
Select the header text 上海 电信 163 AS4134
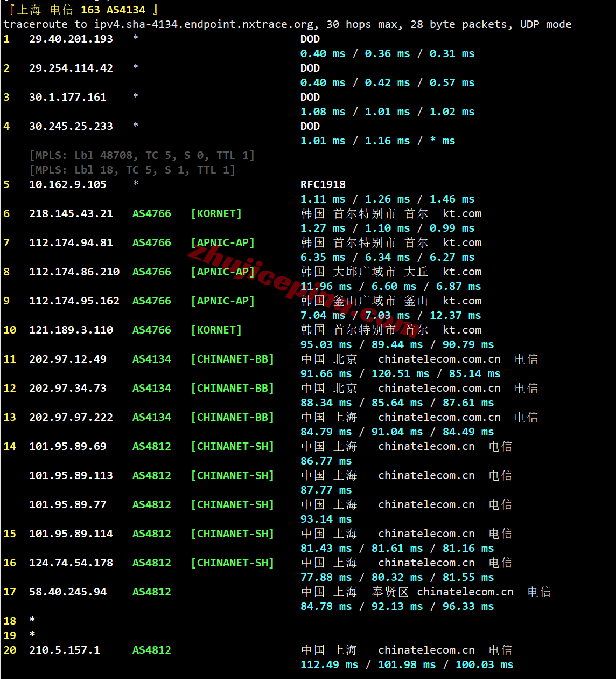81,10
